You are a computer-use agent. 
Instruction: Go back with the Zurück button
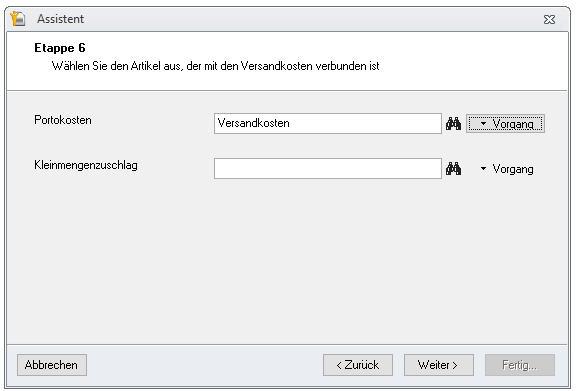(358, 365)
